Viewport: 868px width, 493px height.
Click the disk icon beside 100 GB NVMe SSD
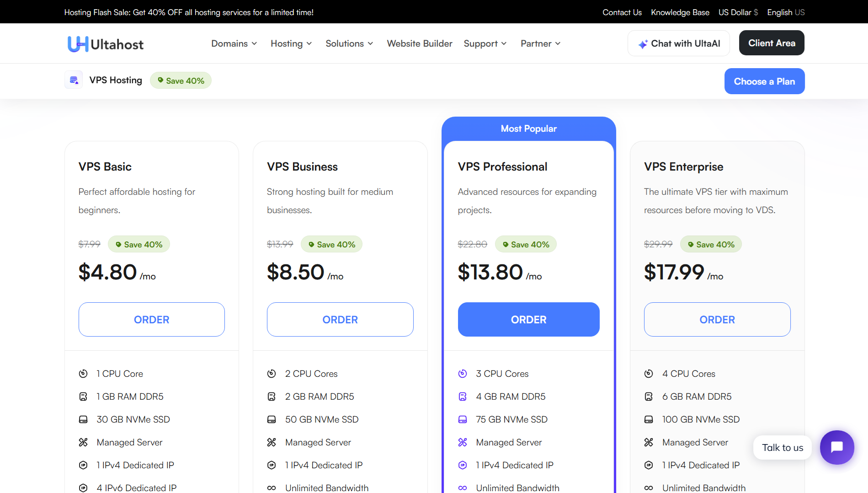649,419
